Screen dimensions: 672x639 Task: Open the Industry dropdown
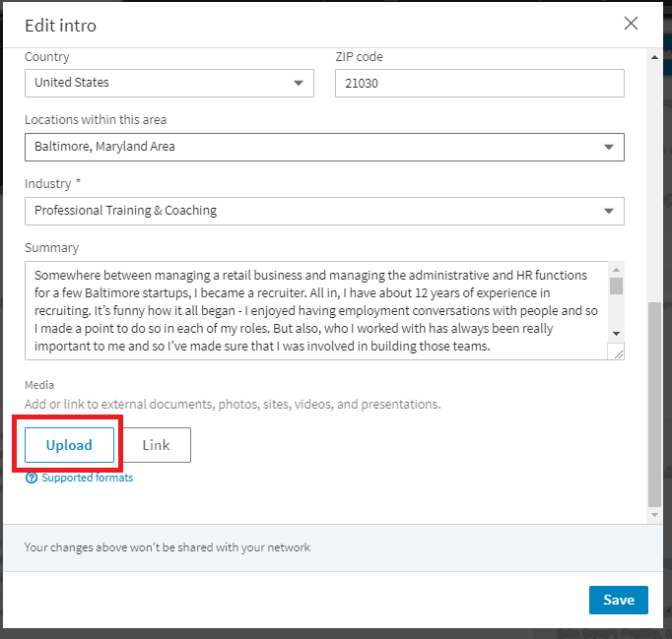coord(324,211)
